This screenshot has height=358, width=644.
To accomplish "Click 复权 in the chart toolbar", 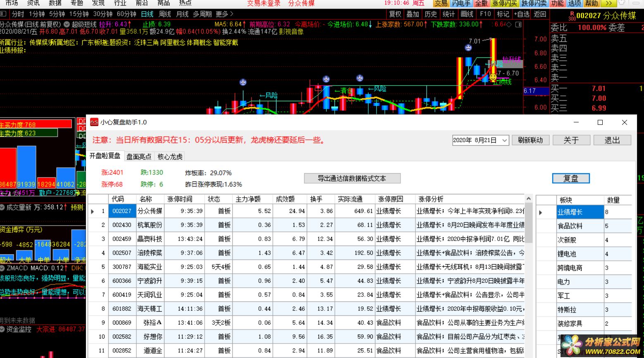I will click(x=395, y=14).
